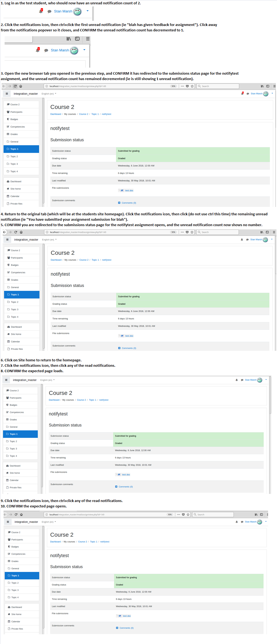Open user menu caret beside Stan Marsh in step 1

(88, 11)
